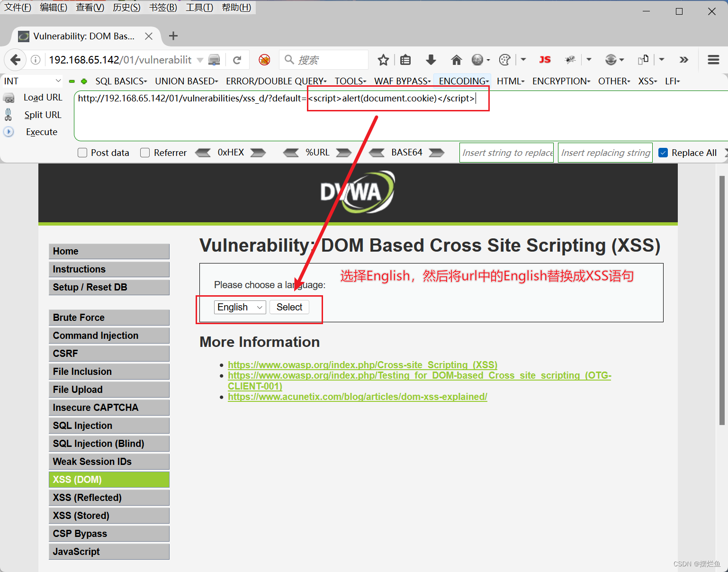Image resolution: width=728 pixels, height=572 pixels.
Task: Bookmark this page with the star icon
Action: 383,60
